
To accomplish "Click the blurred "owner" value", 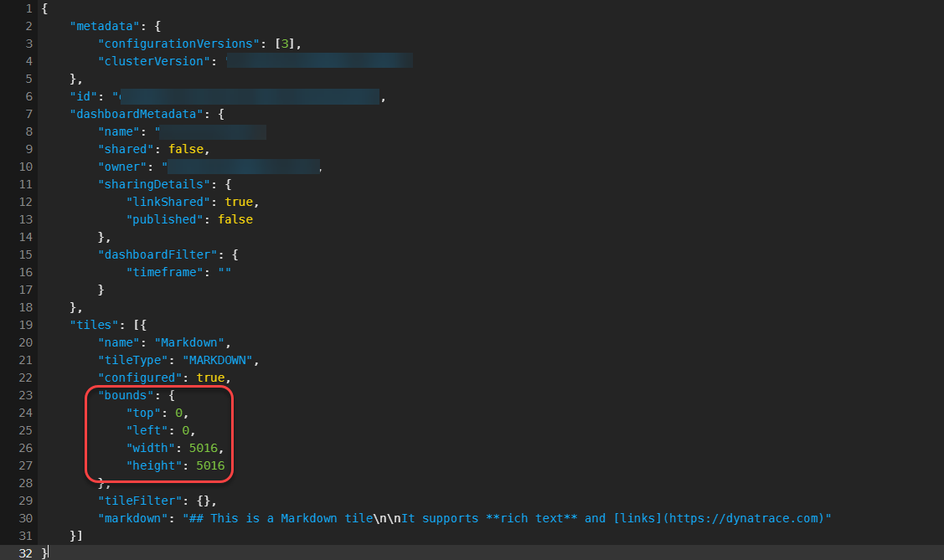I will point(243,167).
